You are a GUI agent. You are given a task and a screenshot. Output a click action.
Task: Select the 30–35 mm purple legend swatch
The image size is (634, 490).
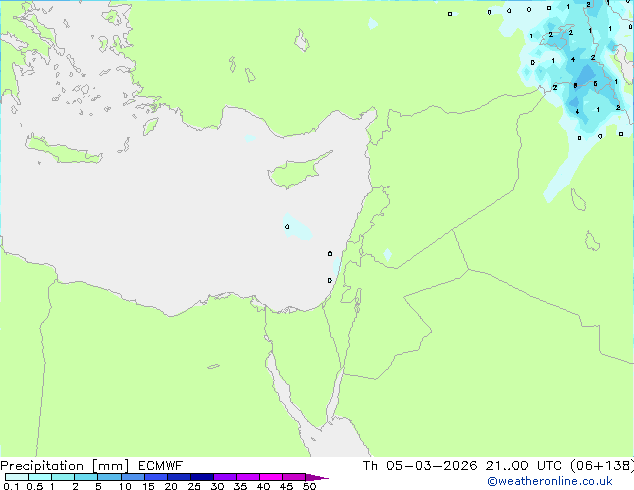(x=224, y=477)
